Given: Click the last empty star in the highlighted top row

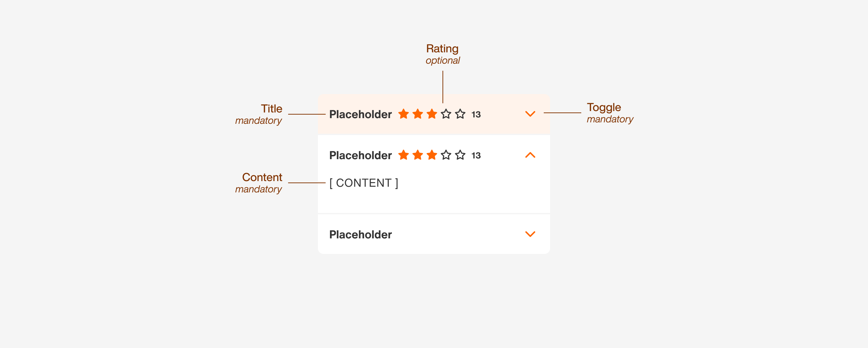Looking at the screenshot, I should pyautogui.click(x=460, y=114).
